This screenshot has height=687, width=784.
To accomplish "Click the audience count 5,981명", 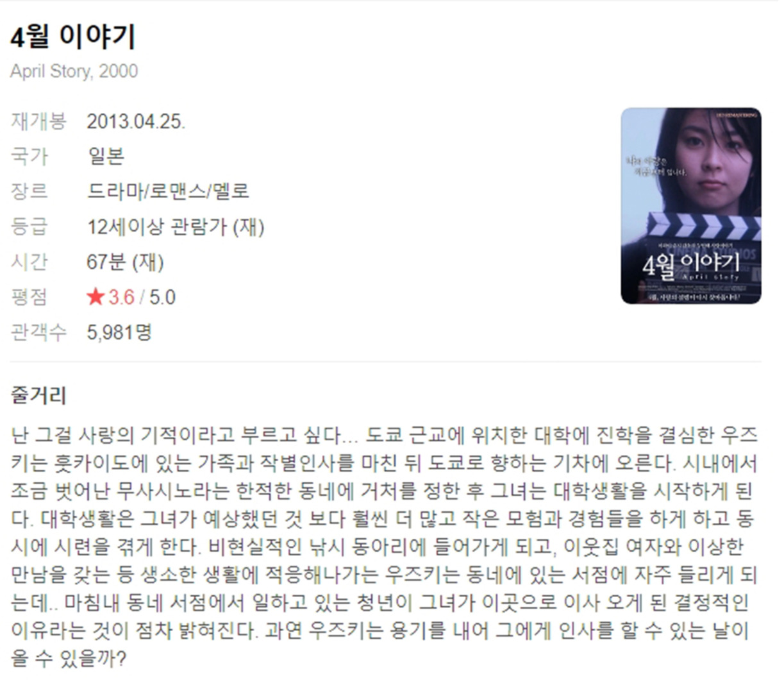I will pos(119,332).
